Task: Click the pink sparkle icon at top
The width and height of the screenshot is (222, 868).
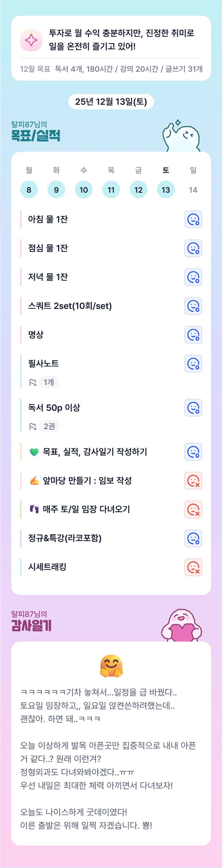Action: pos(31,40)
